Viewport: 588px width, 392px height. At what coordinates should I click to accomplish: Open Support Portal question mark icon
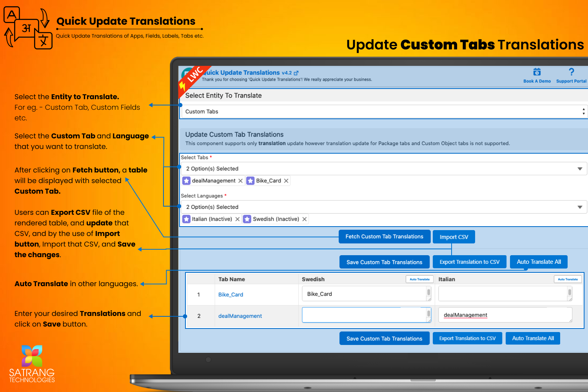pyautogui.click(x=571, y=72)
